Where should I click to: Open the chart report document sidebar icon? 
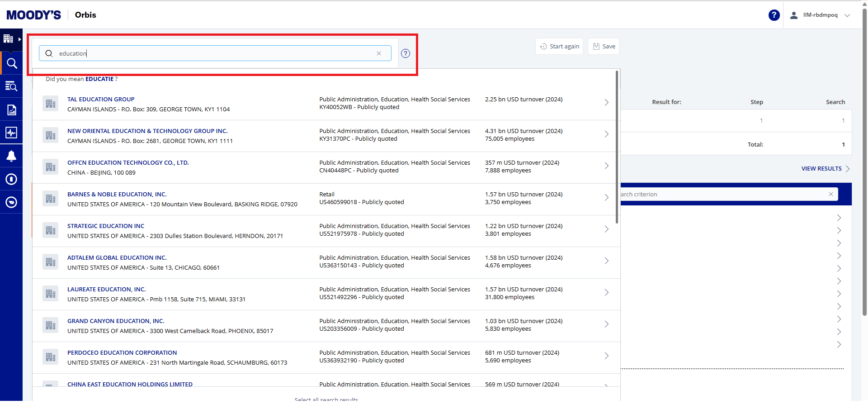tap(11, 110)
